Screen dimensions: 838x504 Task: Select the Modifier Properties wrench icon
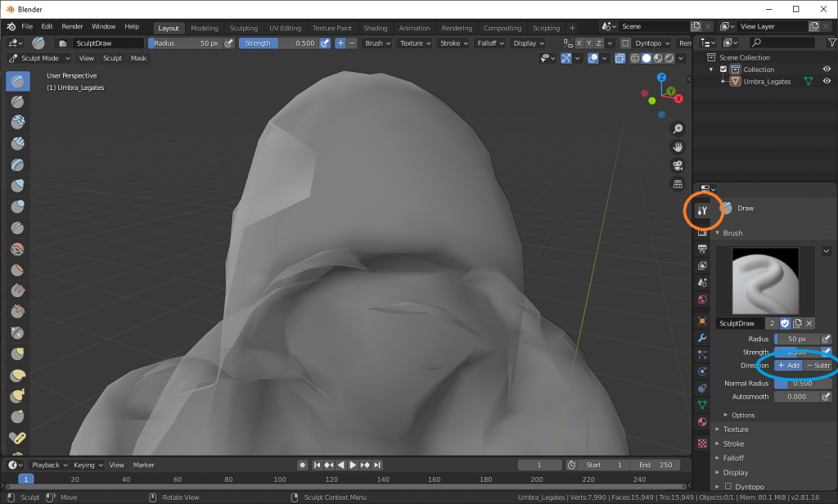pyautogui.click(x=702, y=339)
